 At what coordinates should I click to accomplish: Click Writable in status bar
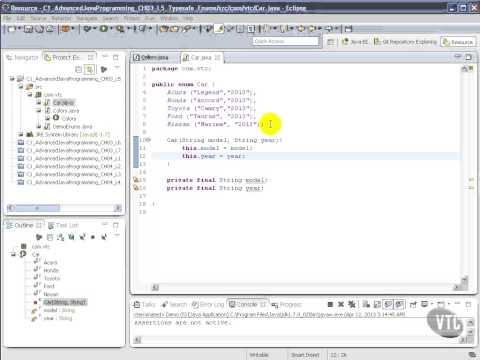coord(259,355)
